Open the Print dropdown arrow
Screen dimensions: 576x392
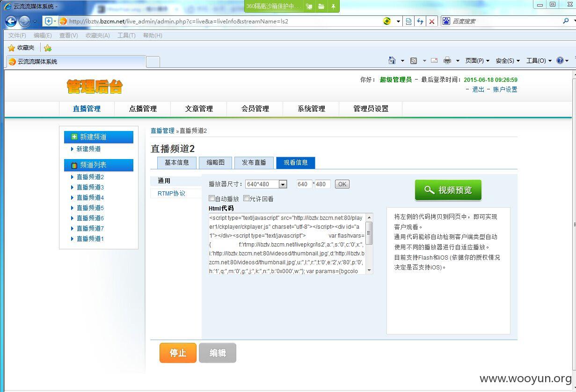point(458,61)
